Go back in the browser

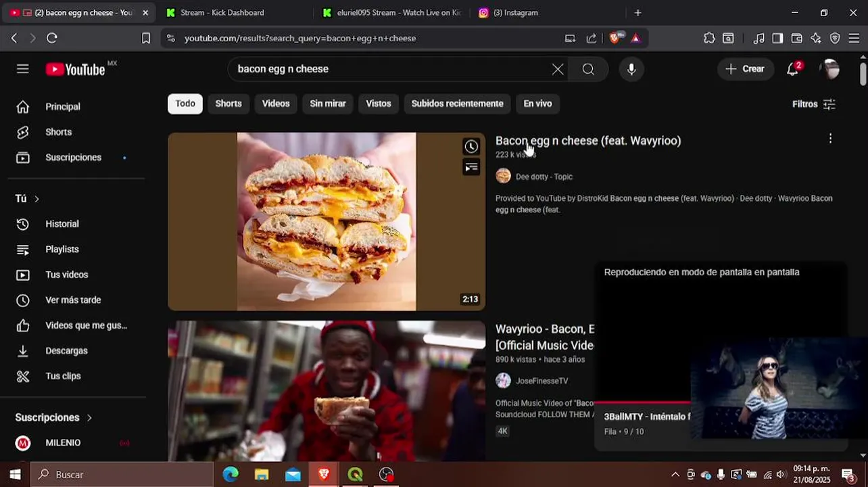point(14,39)
